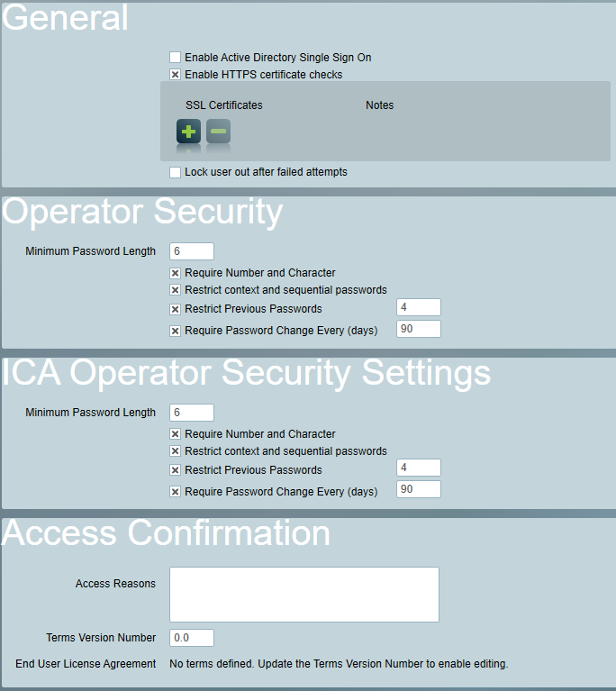Click the Terms Version Number label
The image size is (616, 691).
[101, 638]
